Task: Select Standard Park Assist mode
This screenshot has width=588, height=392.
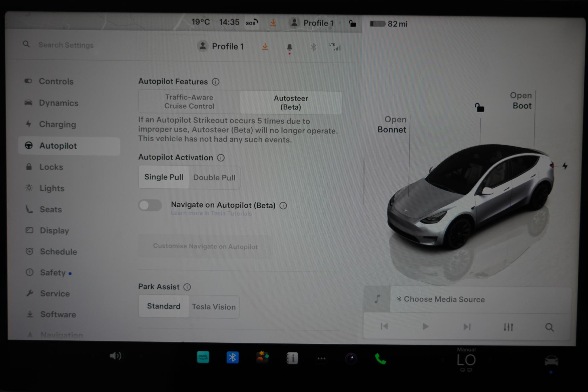Action: point(164,306)
